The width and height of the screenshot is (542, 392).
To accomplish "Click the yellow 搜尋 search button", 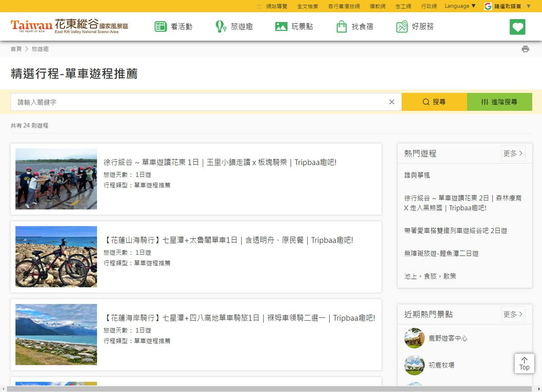I will 434,102.
